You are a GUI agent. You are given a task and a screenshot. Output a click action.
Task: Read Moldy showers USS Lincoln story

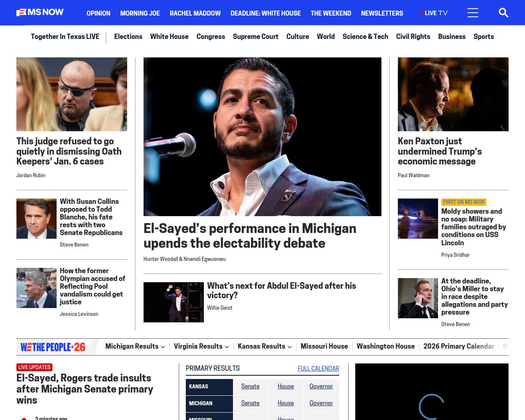pyautogui.click(x=474, y=227)
